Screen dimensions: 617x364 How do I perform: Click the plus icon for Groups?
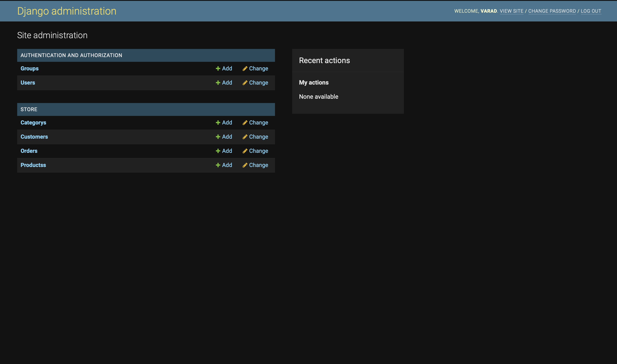click(218, 69)
